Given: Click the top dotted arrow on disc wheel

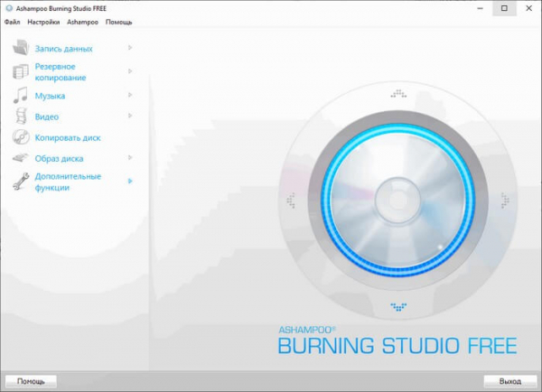Looking at the screenshot, I should (398, 94).
